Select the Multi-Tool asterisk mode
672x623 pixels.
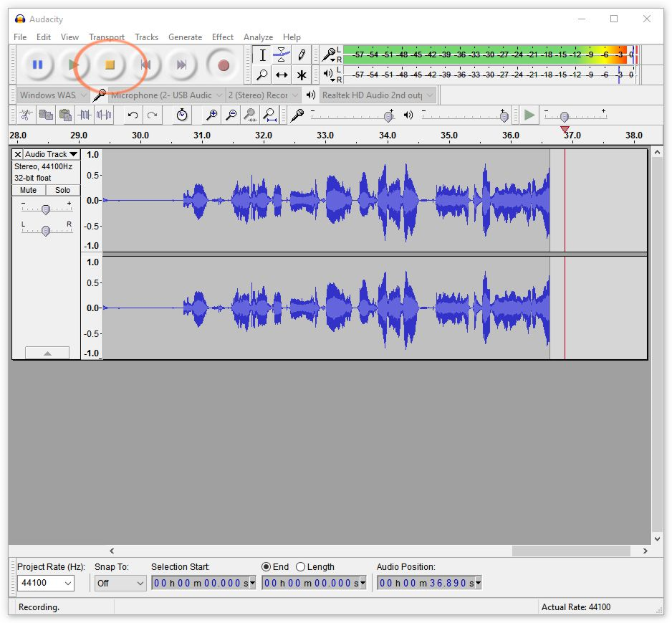(x=301, y=75)
